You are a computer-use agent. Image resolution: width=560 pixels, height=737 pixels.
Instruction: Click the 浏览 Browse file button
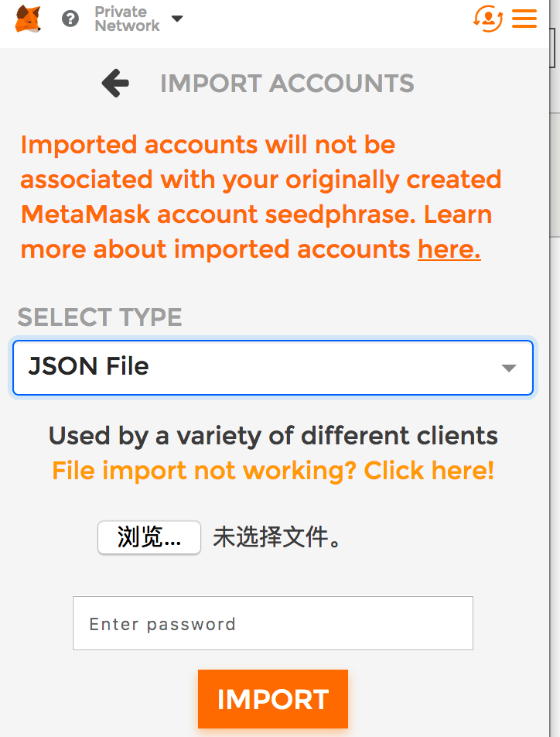(x=149, y=537)
